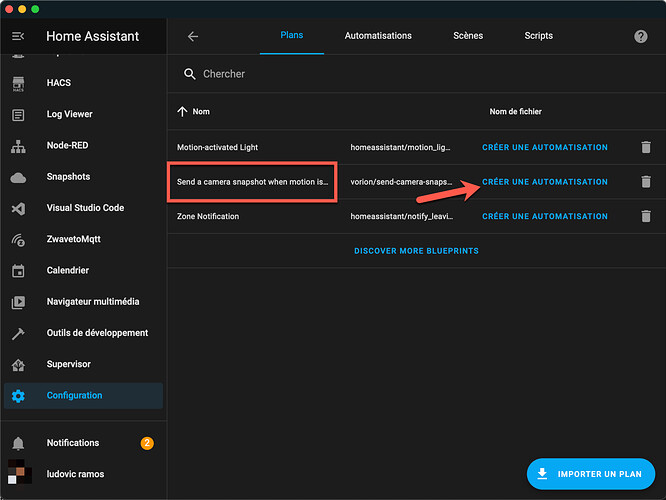Sort by Nom de fichier column header
This screenshot has height=500, width=666.
tap(515, 112)
